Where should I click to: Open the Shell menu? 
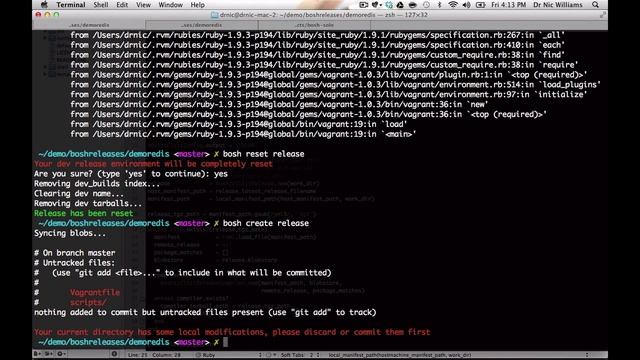click(x=101, y=5)
